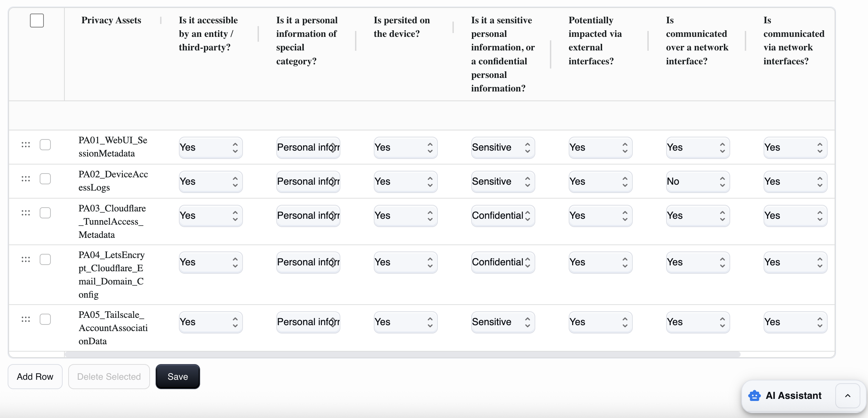Click the drag handle for PA03_Cloudflare_TunnelAccess_Metadata row

pyautogui.click(x=25, y=213)
